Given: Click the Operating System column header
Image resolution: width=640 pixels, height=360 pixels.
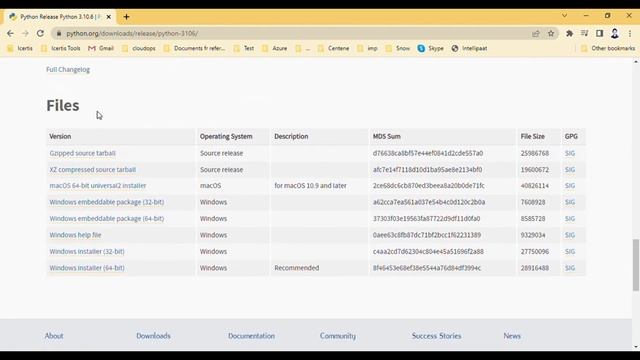Looking at the screenshot, I should [x=226, y=136].
